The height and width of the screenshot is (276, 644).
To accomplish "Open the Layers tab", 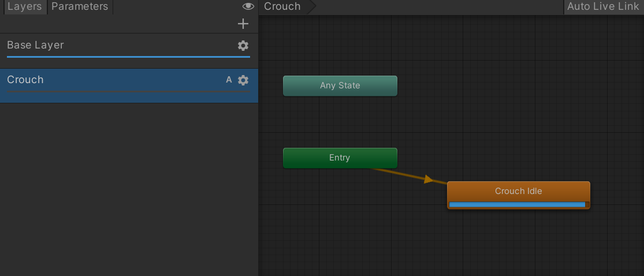I will pyautogui.click(x=25, y=6).
